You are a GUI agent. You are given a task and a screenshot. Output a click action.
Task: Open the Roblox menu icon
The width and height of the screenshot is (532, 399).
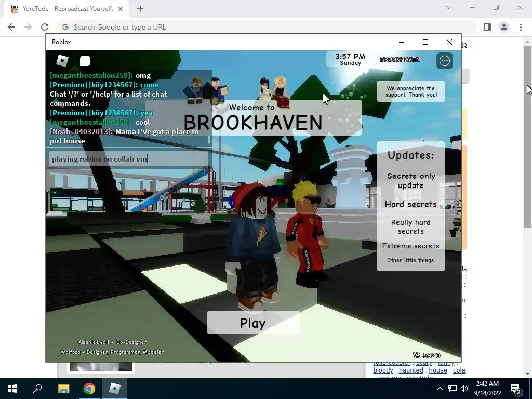(x=62, y=61)
